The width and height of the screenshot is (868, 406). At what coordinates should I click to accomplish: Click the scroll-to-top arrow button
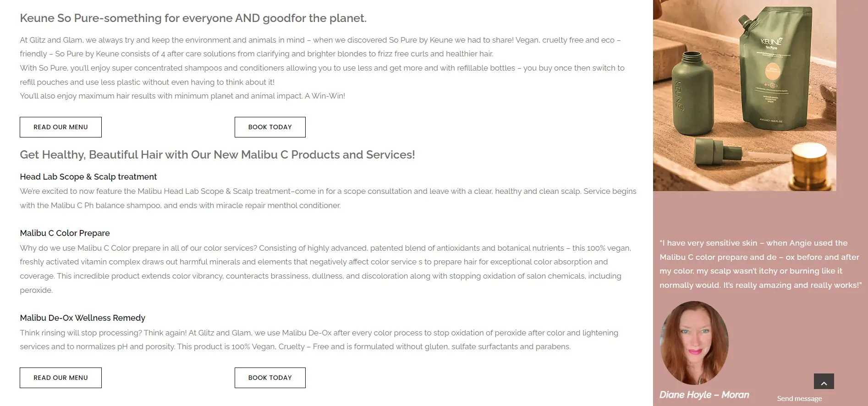tap(824, 382)
